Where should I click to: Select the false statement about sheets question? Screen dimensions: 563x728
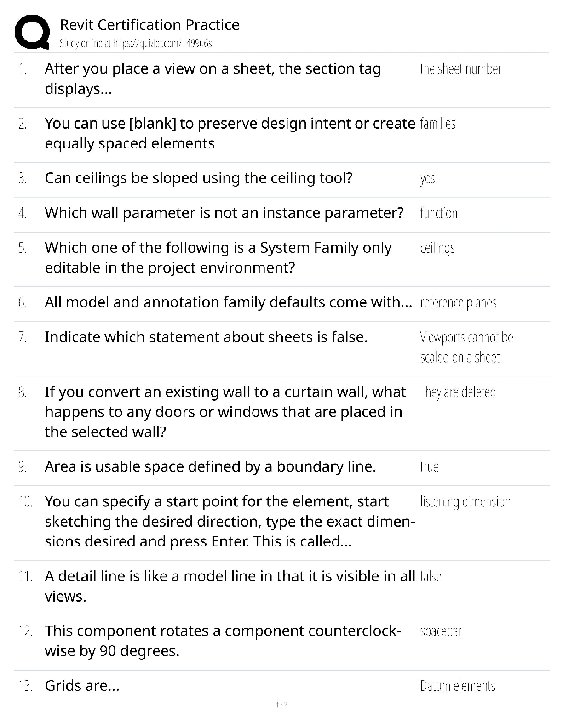click(206, 337)
